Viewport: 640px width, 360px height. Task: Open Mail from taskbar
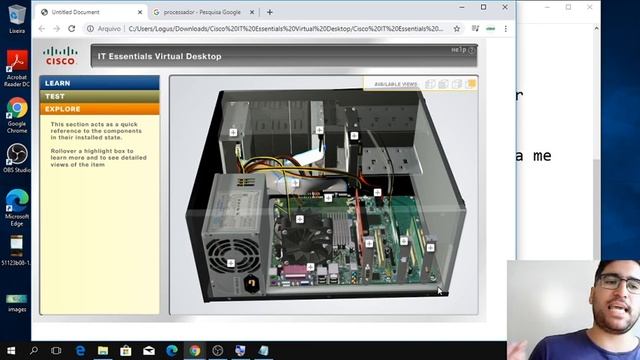coord(149,351)
